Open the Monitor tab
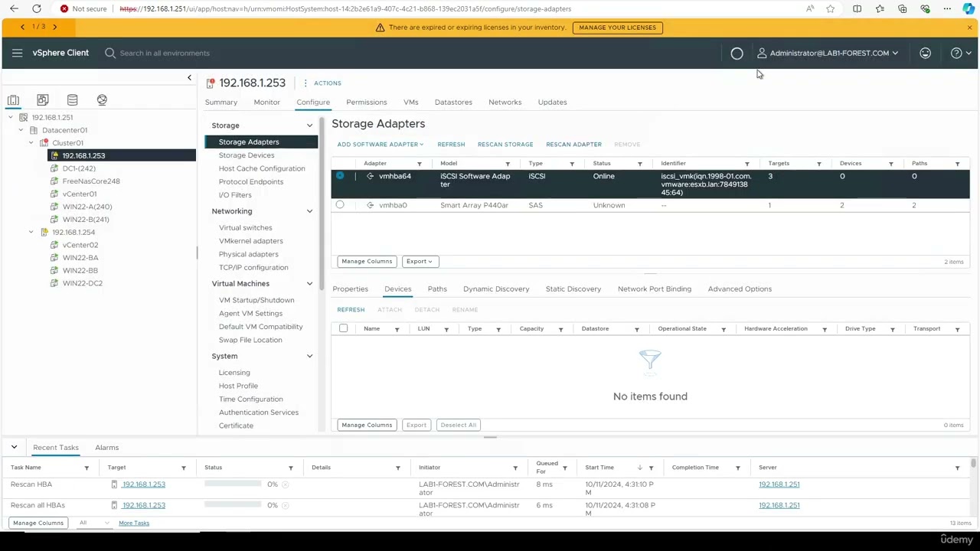980x551 pixels. (267, 103)
